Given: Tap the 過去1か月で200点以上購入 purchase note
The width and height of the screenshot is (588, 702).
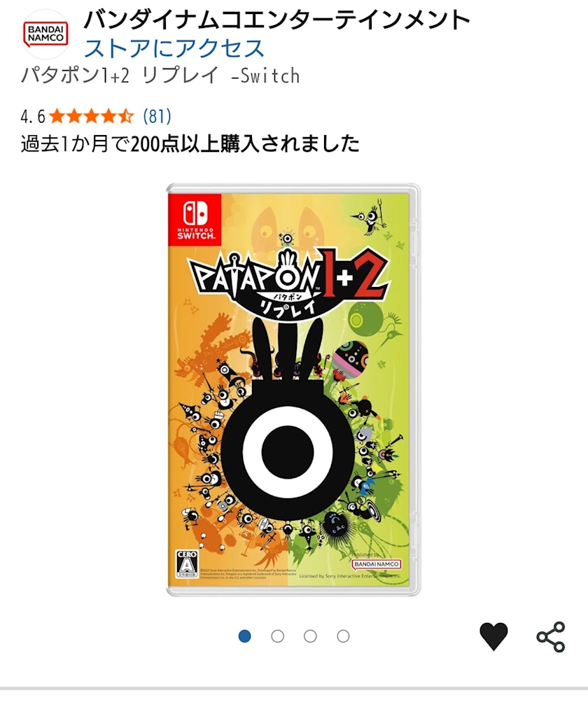Looking at the screenshot, I should 190,143.
